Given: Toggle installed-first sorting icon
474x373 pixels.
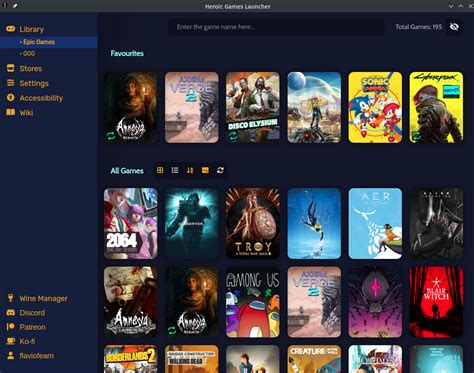Looking at the screenshot, I should pyautogui.click(x=205, y=170).
